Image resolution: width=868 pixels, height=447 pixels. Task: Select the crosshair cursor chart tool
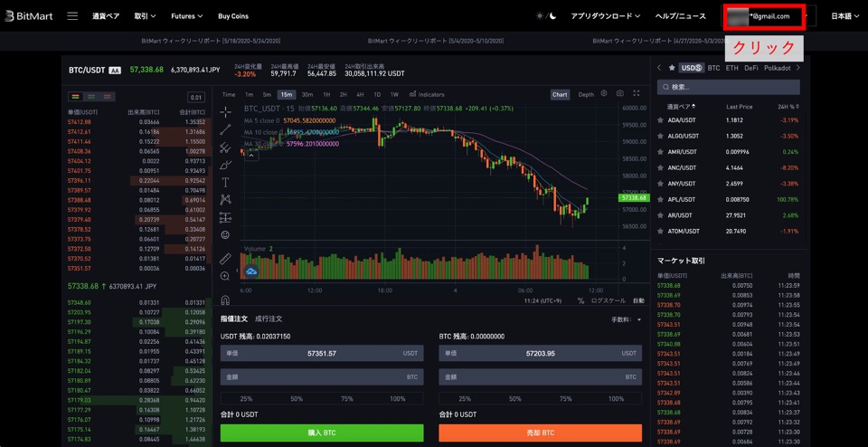point(226,112)
